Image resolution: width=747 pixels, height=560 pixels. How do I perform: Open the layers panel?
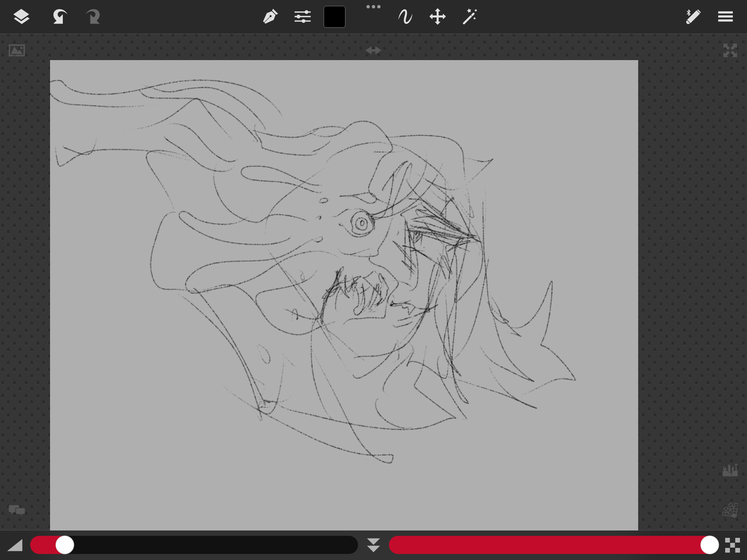[x=21, y=16]
